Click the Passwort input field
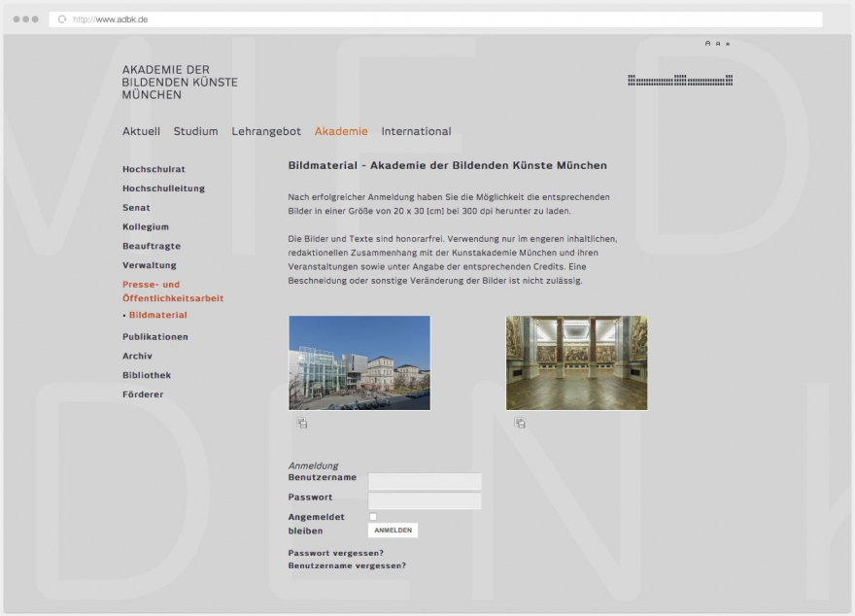The width and height of the screenshot is (855, 616). click(x=425, y=501)
